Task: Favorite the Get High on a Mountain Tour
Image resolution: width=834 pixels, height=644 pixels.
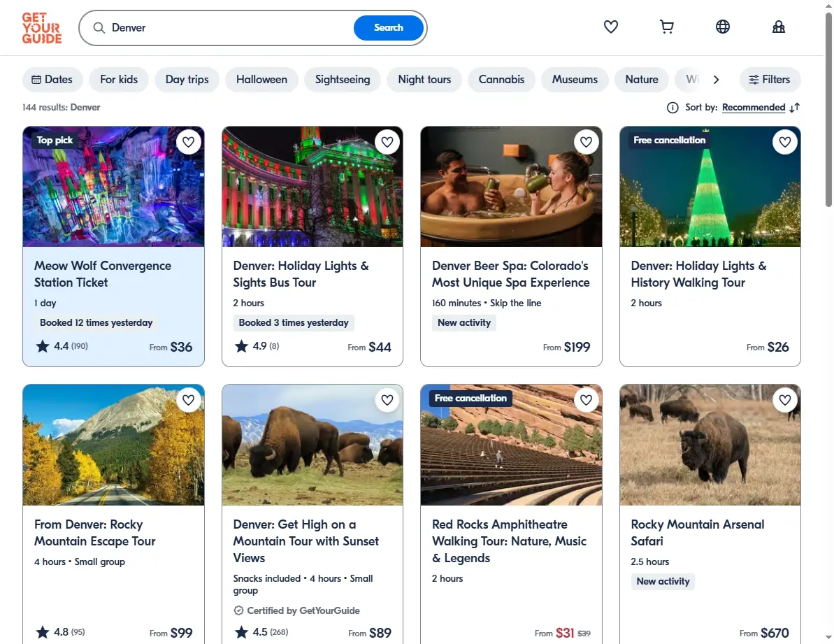Action: pyautogui.click(x=387, y=400)
